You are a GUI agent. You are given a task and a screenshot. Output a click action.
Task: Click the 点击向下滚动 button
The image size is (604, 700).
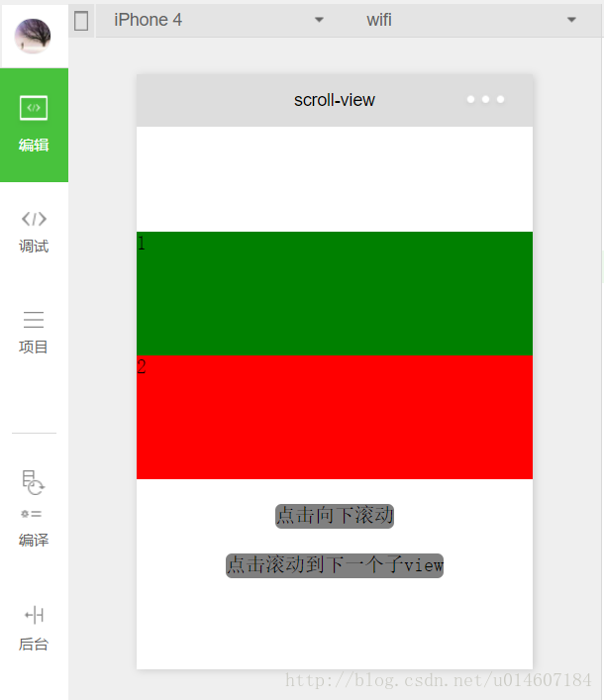(335, 516)
